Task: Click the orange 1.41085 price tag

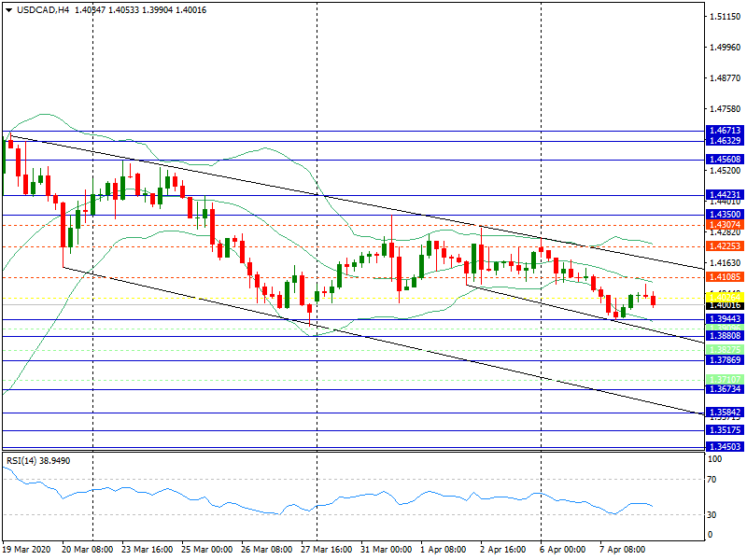Action: tap(725, 277)
